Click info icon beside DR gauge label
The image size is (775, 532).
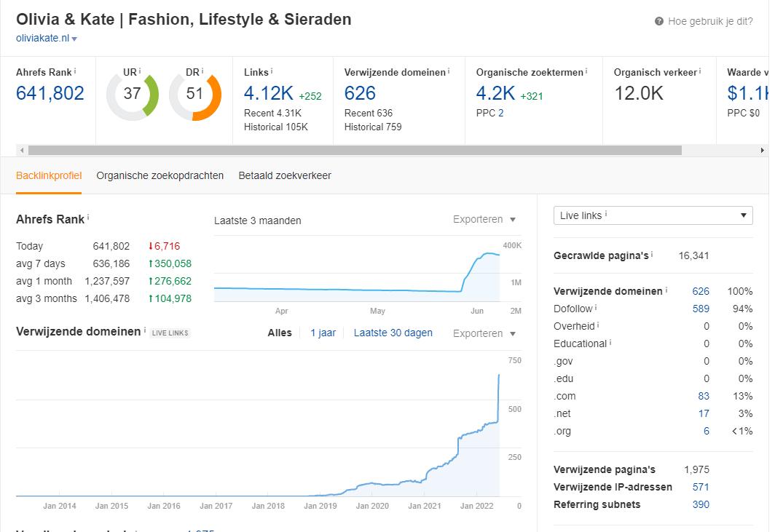click(202, 71)
